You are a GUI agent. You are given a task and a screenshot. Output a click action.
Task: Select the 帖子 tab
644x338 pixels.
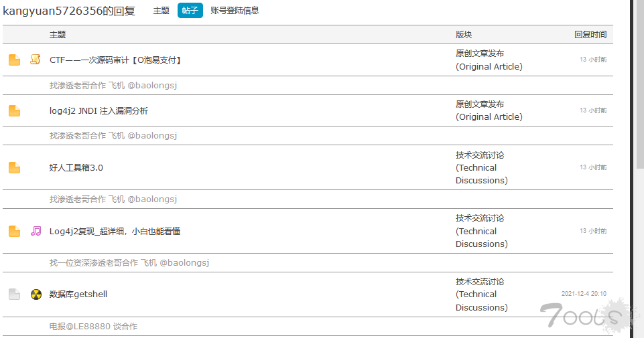[x=190, y=10]
